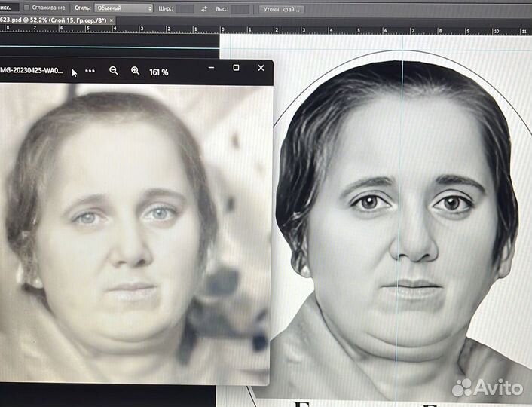
Task: Click the 161 % zoom value
Action: coord(159,72)
